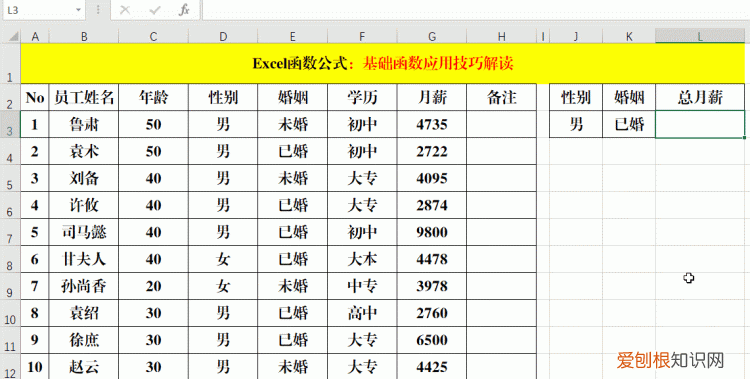Click No header cell
The height and width of the screenshot is (379, 750).
(35, 98)
